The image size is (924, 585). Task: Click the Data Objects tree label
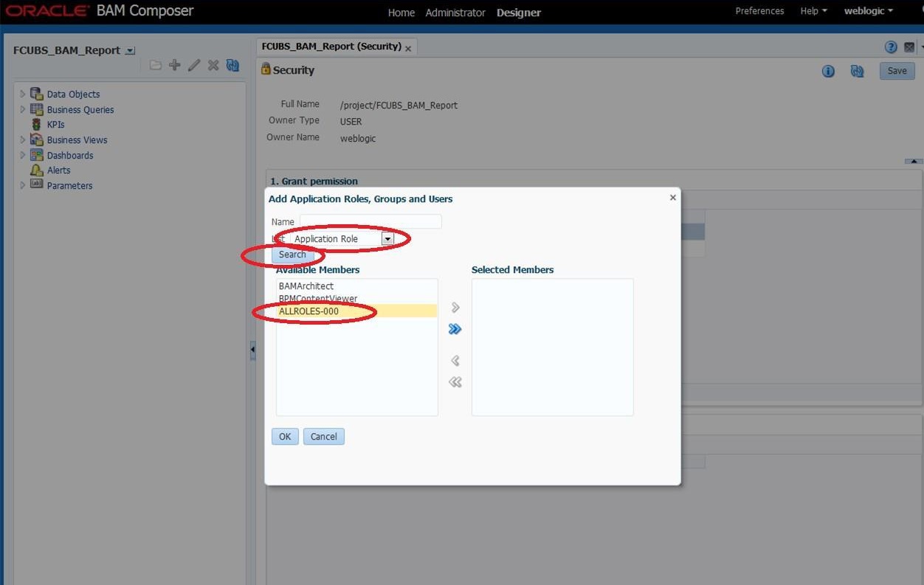pyautogui.click(x=73, y=94)
